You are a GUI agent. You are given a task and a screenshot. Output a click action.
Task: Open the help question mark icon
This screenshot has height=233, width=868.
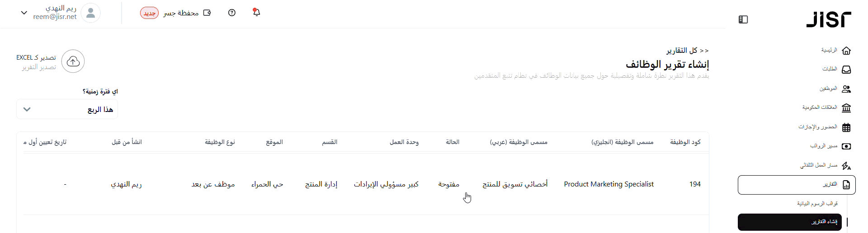pos(232,13)
